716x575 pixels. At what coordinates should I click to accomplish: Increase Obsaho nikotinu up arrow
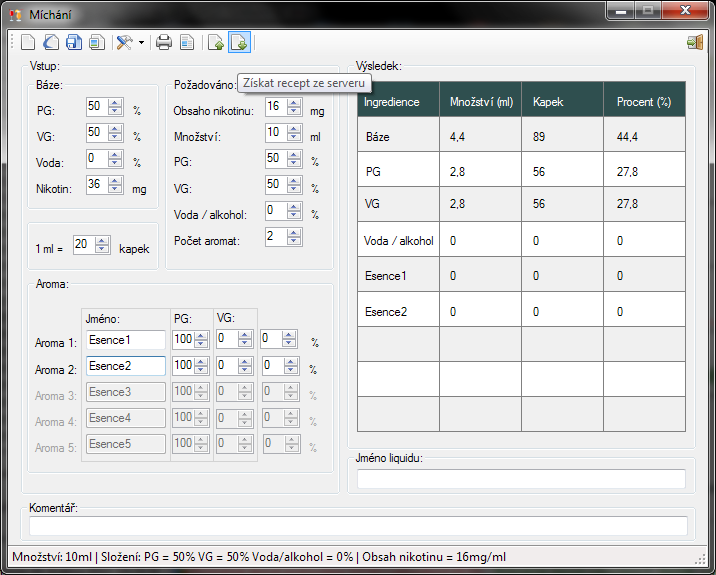click(x=294, y=103)
